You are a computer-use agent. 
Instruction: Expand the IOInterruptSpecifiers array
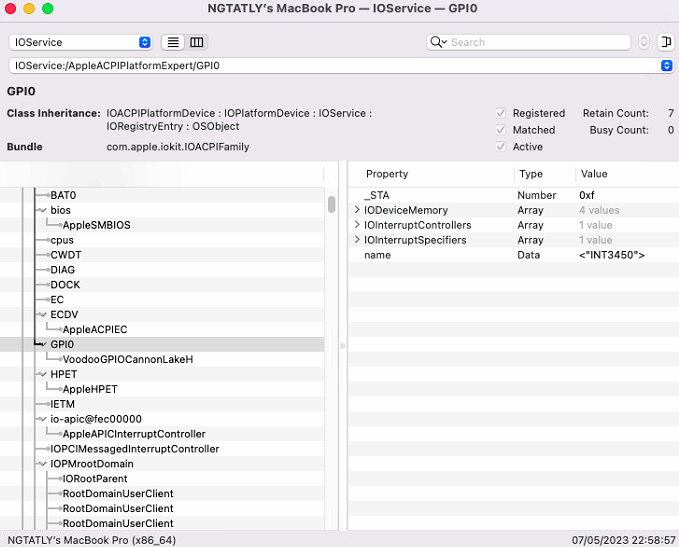[x=357, y=240]
